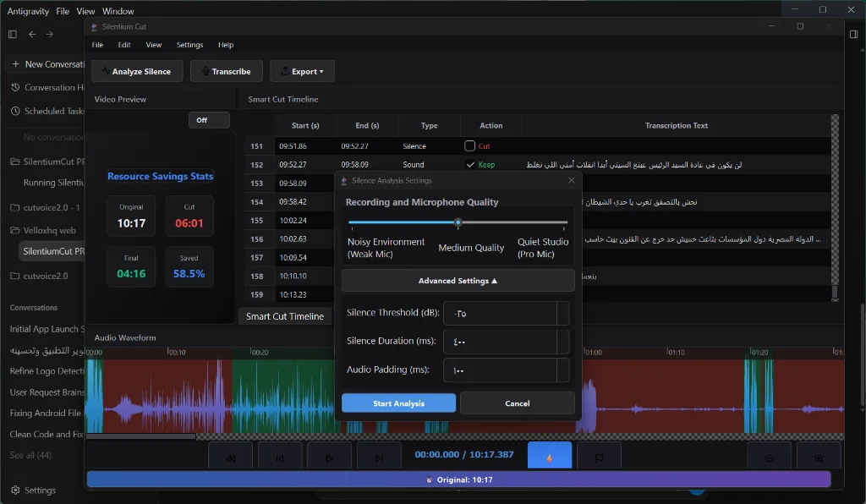The height and width of the screenshot is (504, 866).
Task: Click the Audio Padding spinner arrows
Action: pyautogui.click(x=562, y=370)
